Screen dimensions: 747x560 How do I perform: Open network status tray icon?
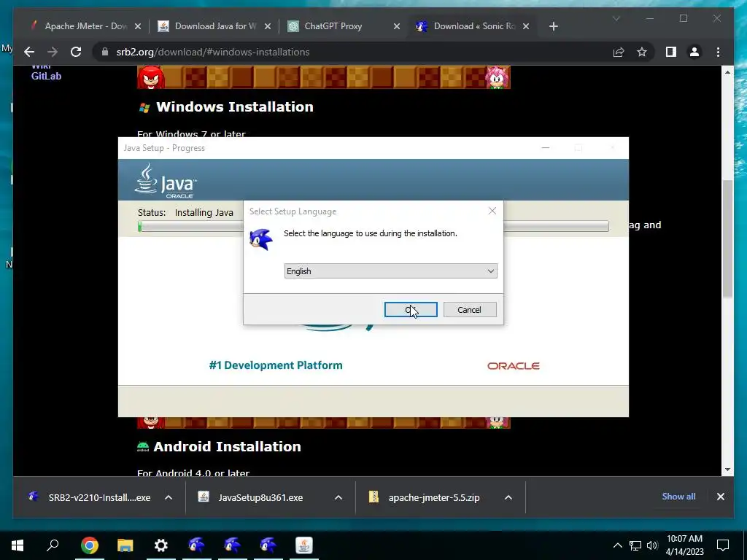pos(635,545)
